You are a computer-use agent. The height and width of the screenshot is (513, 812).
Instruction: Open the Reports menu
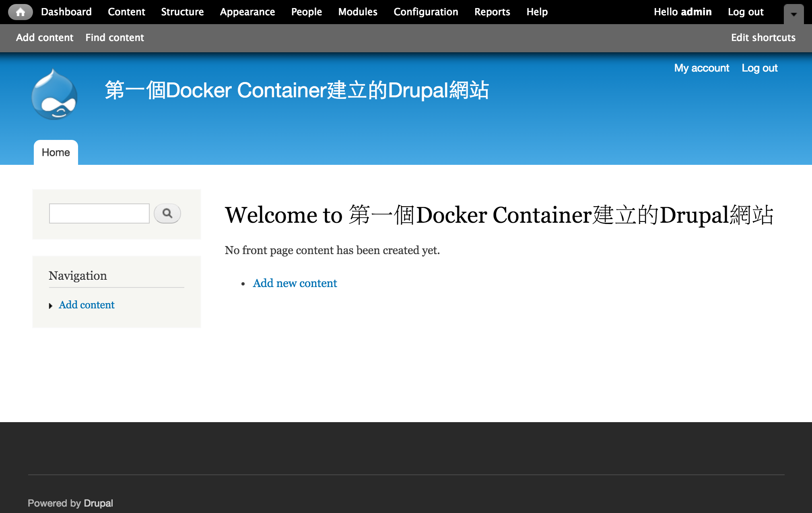(x=492, y=12)
